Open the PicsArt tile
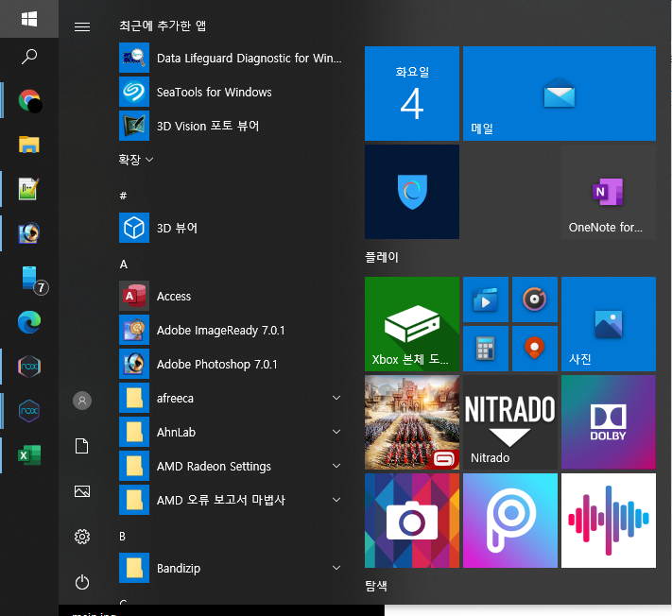The image size is (672, 616). 510,521
